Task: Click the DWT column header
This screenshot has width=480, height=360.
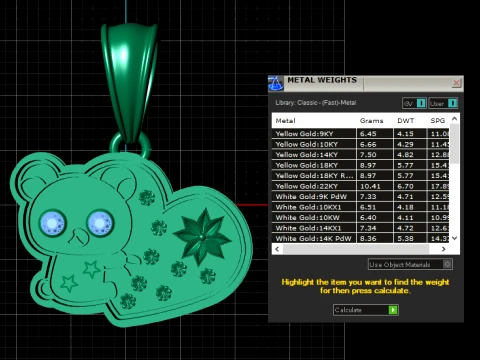Action: (x=406, y=121)
